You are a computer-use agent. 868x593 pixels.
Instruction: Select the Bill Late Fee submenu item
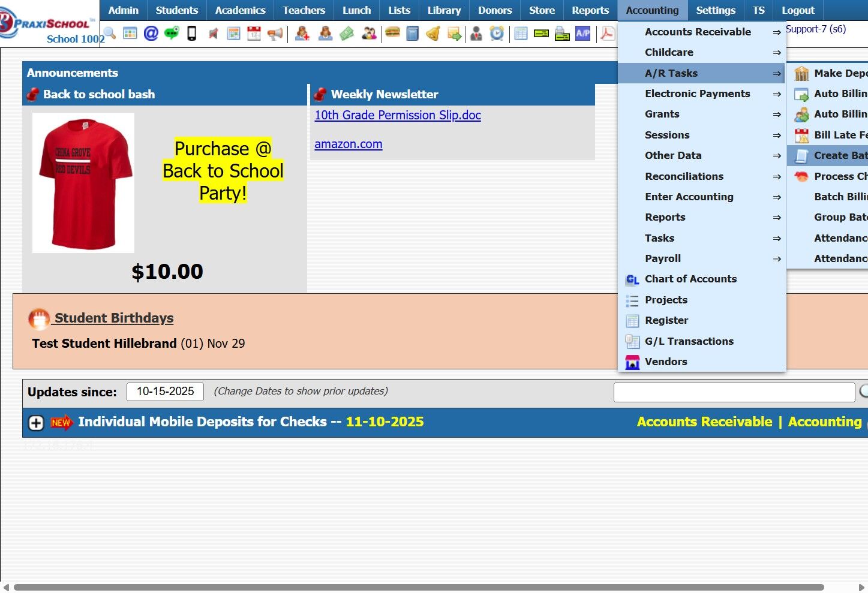[x=828, y=135]
